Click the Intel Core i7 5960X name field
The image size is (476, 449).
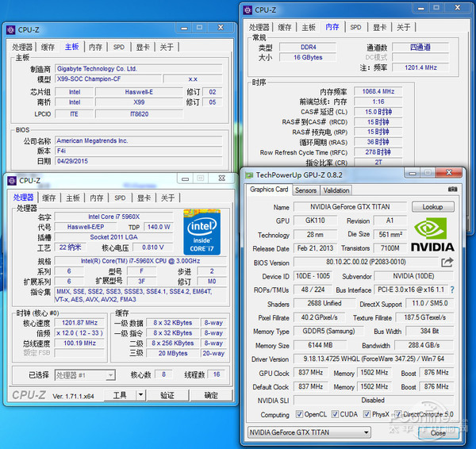113,217
